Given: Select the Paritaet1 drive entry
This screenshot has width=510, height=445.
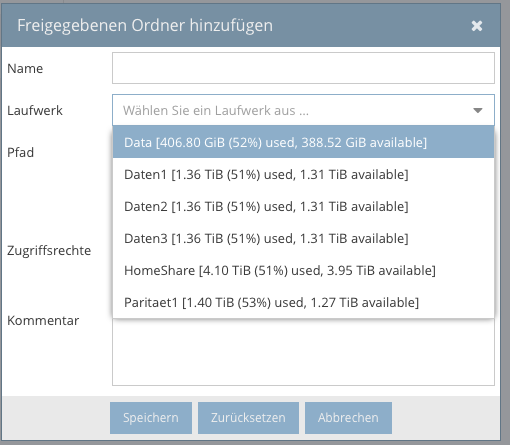Looking at the screenshot, I should [303, 302].
